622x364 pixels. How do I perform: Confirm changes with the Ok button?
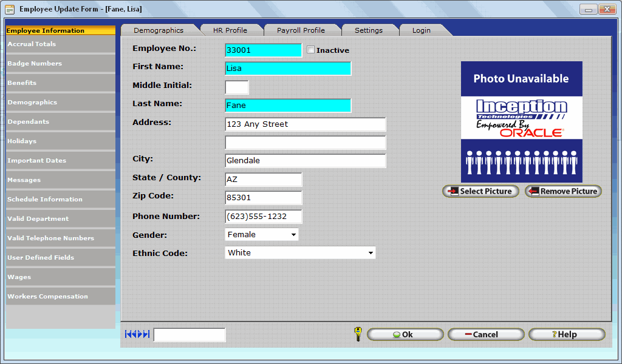pyautogui.click(x=405, y=334)
